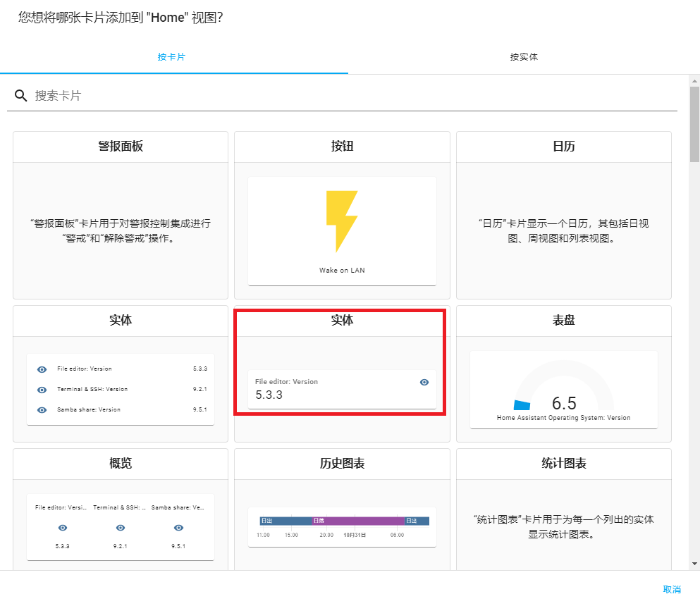Toggle visibility of Terminal & SSH: Version entity row

point(42,389)
